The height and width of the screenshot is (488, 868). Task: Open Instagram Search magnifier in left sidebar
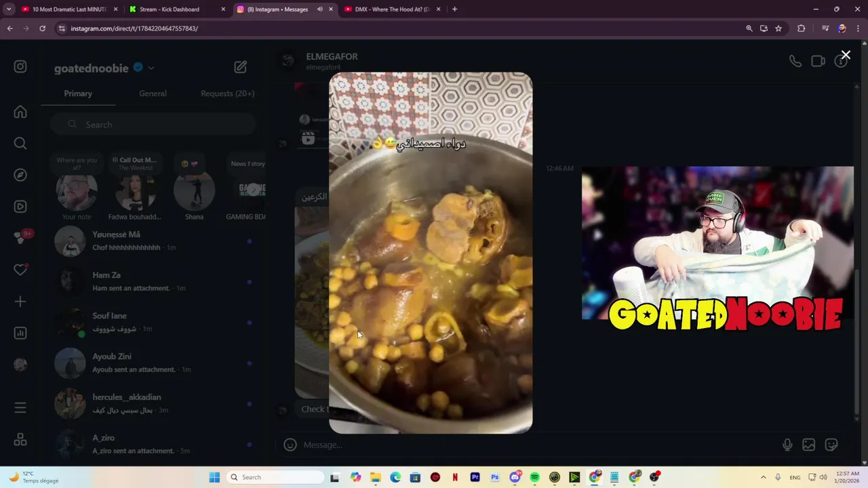pyautogui.click(x=20, y=143)
